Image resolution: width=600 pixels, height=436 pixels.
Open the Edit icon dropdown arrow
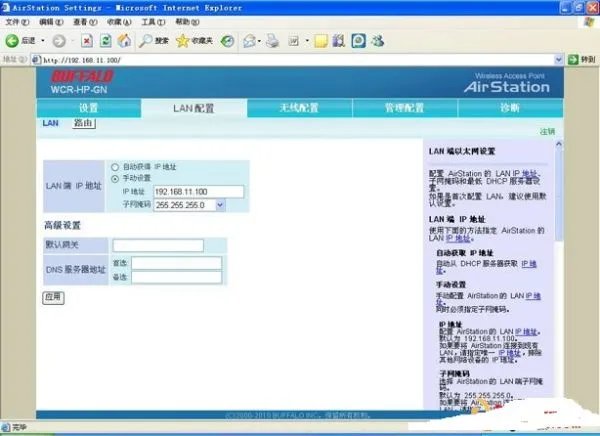pyautogui.click(x=307, y=41)
